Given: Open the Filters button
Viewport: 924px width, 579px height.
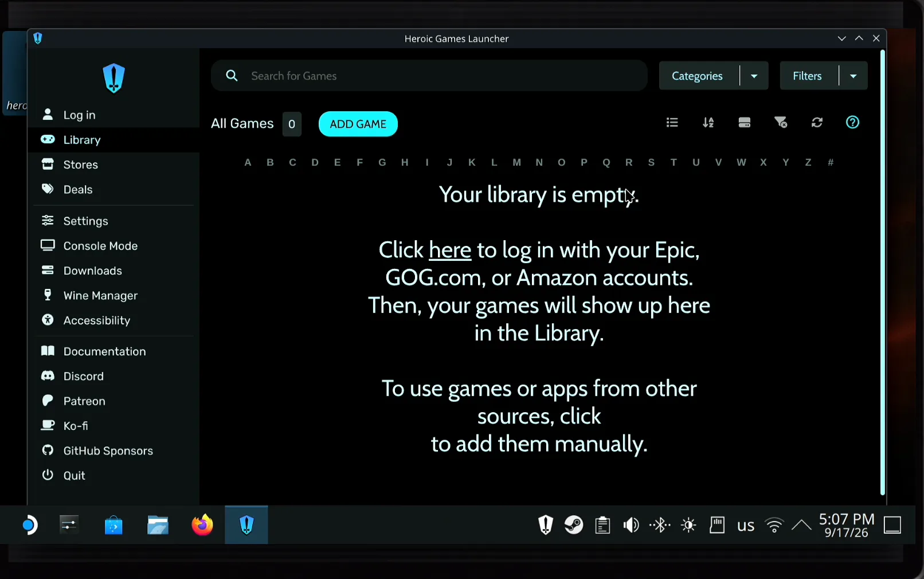Looking at the screenshot, I should click(x=809, y=76).
